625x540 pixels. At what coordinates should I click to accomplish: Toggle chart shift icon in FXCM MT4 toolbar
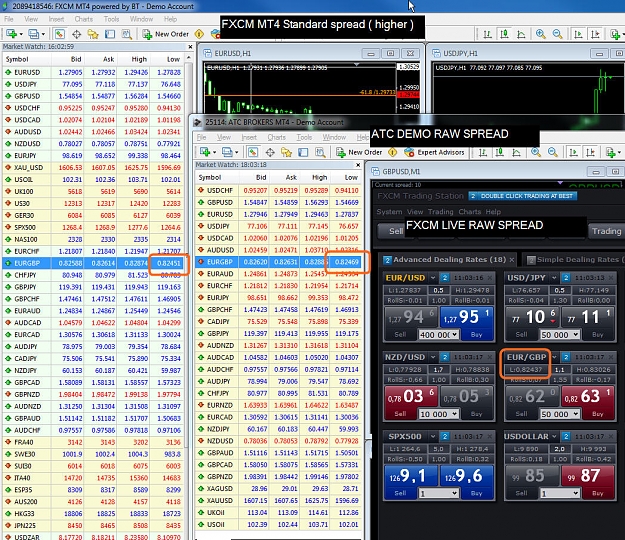(595, 34)
